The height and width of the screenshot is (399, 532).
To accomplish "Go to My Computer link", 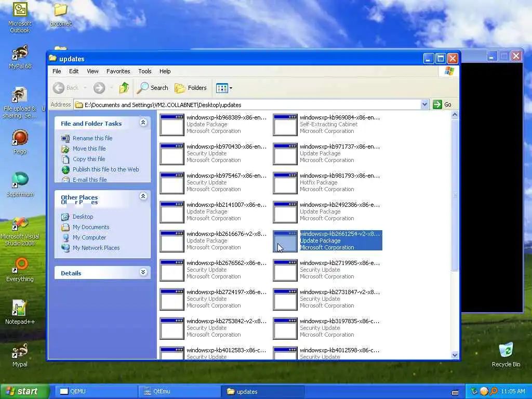I will 89,237.
